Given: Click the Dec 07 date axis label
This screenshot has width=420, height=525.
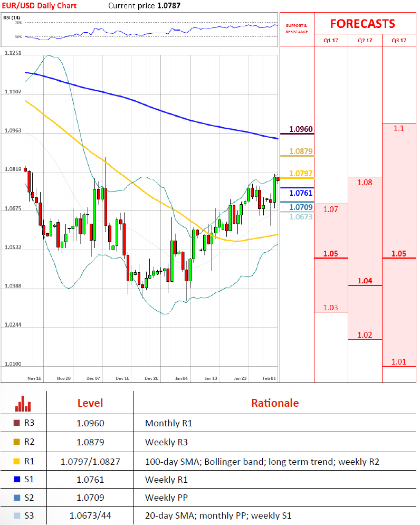Looking at the screenshot, I should click(93, 378).
